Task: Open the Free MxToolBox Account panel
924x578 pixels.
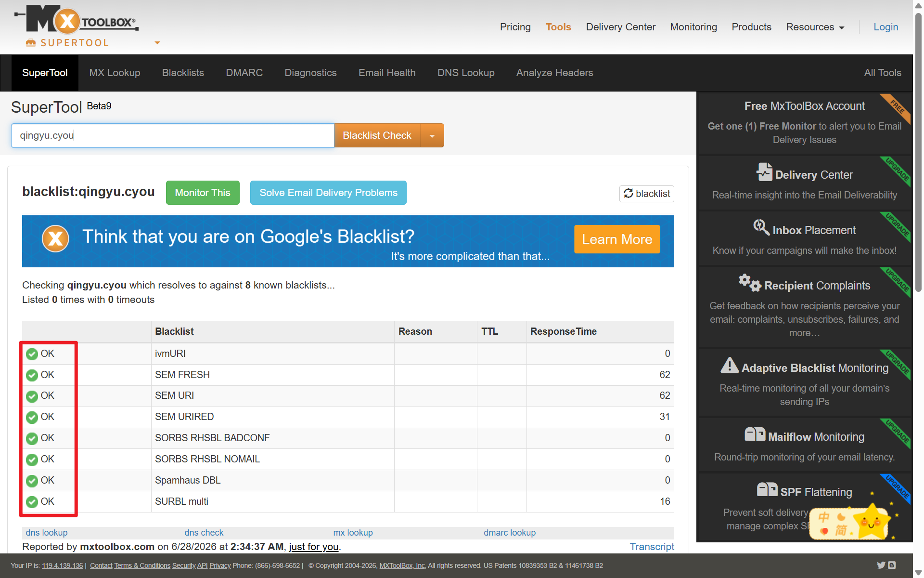Action: click(x=804, y=123)
